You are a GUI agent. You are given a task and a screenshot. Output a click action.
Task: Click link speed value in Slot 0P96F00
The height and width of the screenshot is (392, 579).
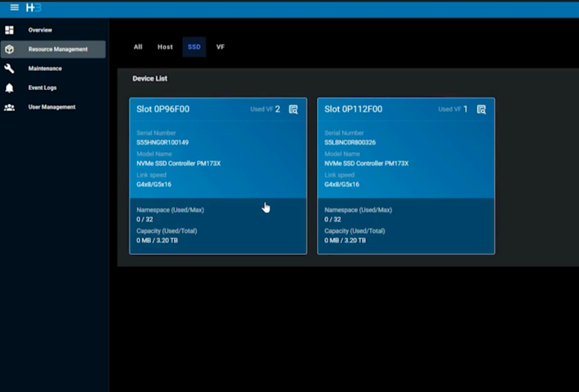[154, 185]
